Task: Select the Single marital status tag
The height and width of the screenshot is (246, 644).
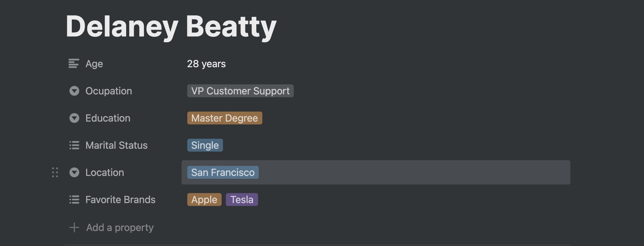Action: click(x=205, y=145)
